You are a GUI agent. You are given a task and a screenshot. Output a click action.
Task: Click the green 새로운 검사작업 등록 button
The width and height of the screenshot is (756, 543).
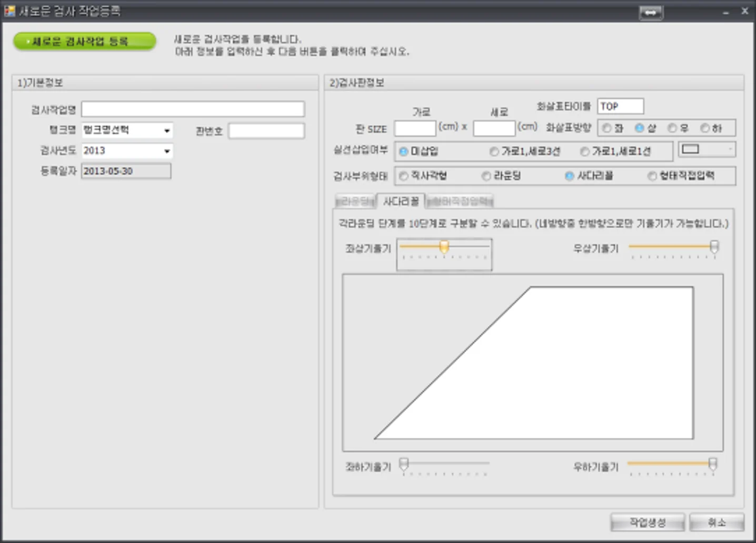tap(85, 42)
